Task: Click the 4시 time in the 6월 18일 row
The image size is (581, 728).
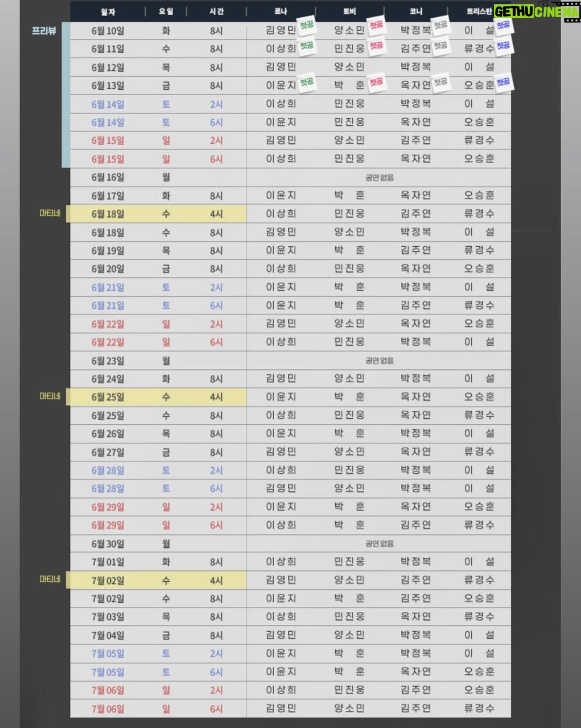Action: (x=216, y=214)
